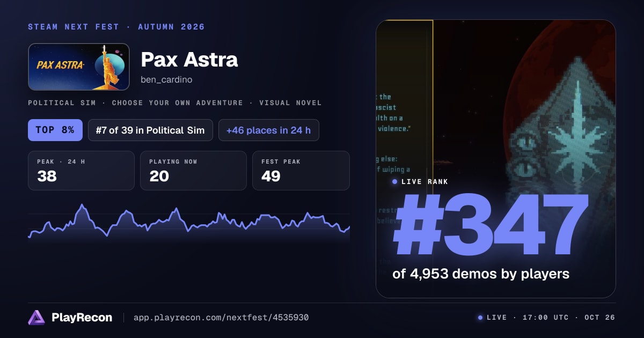Click the Pax Astra game title
Screen dimensions: 644x338
(189, 59)
